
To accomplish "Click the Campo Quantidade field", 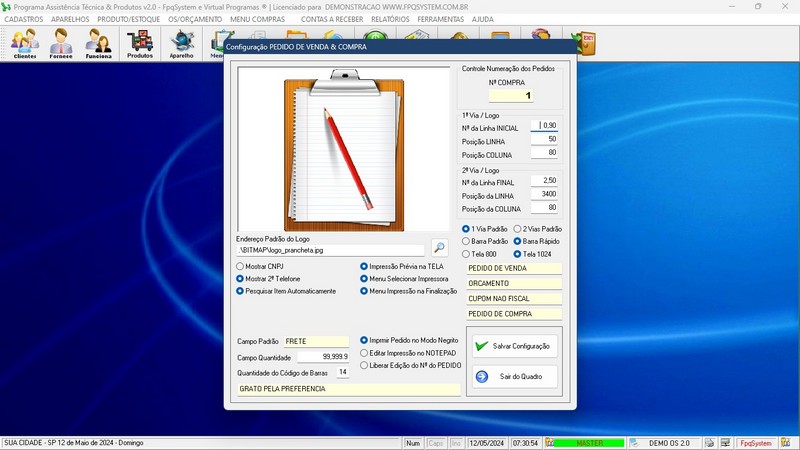I will click(323, 357).
